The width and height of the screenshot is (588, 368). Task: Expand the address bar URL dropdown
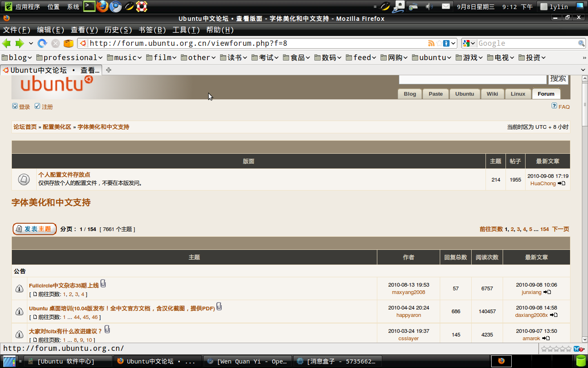point(453,43)
